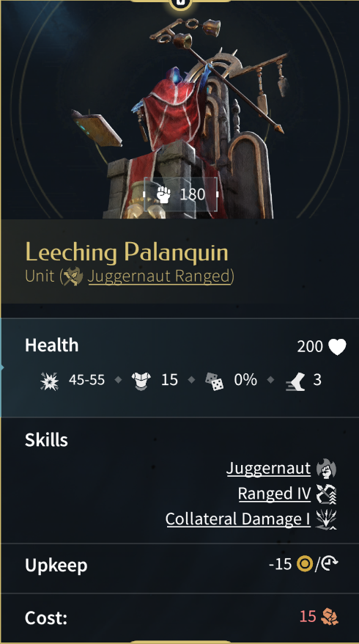Image resolution: width=359 pixels, height=644 pixels.
Task: Click the Leeching Palanquin title text
Action: (x=127, y=252)
